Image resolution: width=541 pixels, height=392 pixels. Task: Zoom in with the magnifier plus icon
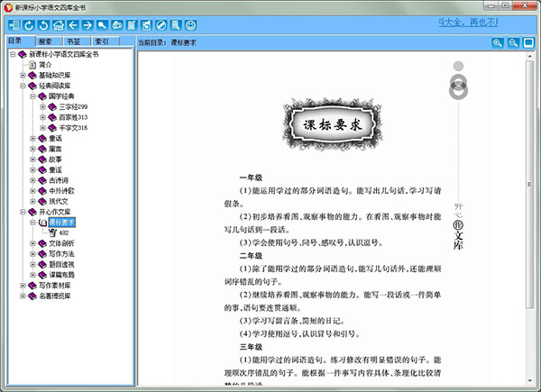498,42
